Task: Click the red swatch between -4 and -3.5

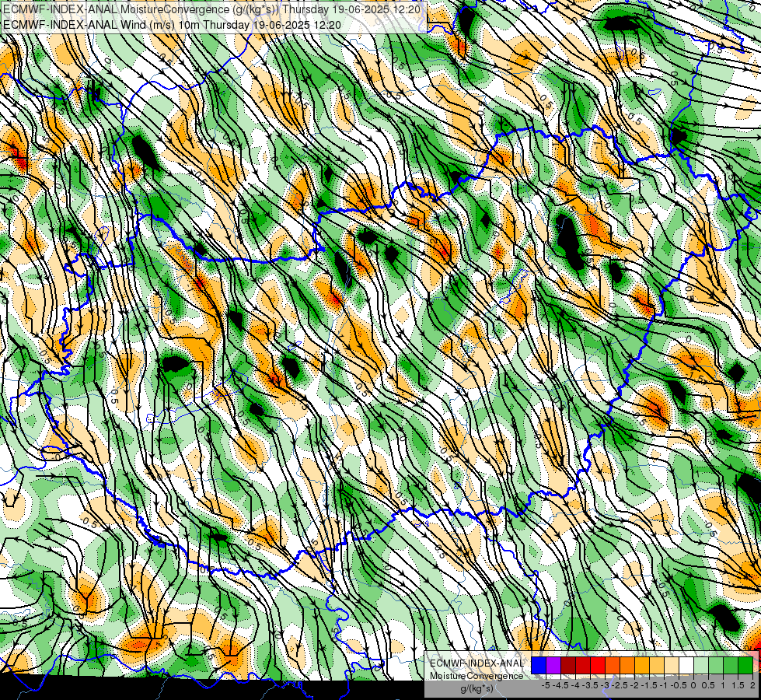Action: (x=583, y=665)
